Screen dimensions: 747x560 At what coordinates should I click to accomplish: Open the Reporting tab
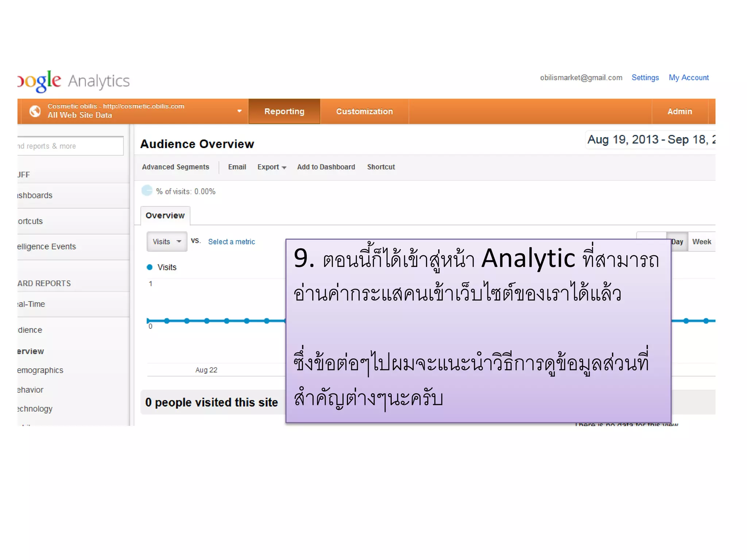tap(284, 111)
